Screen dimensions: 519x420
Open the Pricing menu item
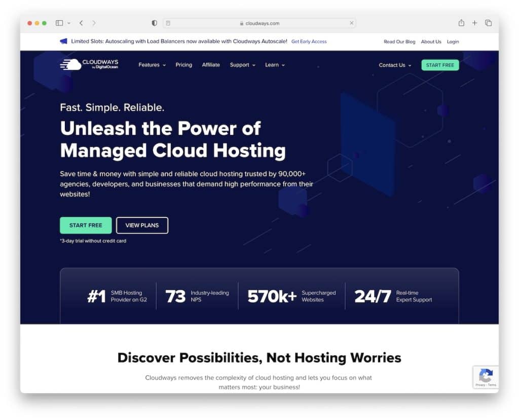tap(183, 65)
